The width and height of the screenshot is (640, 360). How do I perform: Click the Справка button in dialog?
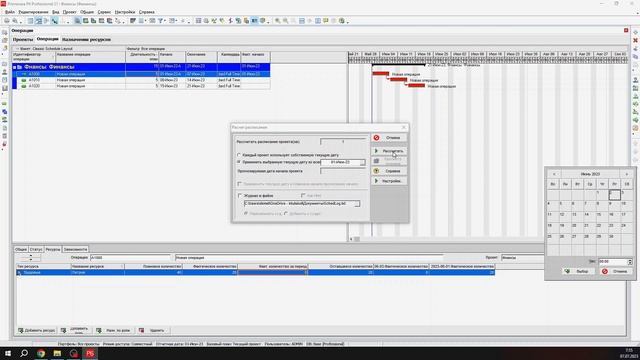click(x=389, y=171)
